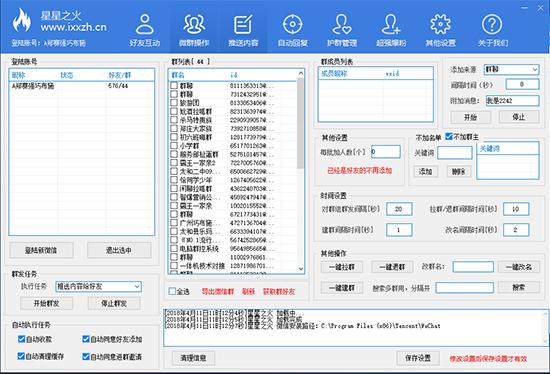This screenshot has height=374, width=550.
Task: Toggle the 自动清理缓存 checkbox
Action: pyautogui.click(x=21, y=356)
